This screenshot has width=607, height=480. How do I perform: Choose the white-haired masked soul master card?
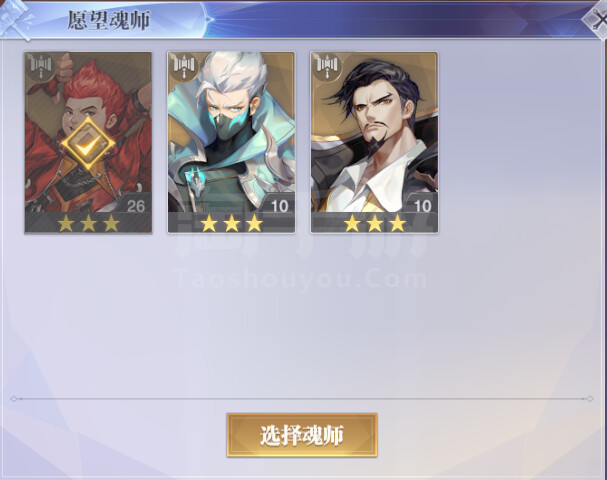(231, 143)
